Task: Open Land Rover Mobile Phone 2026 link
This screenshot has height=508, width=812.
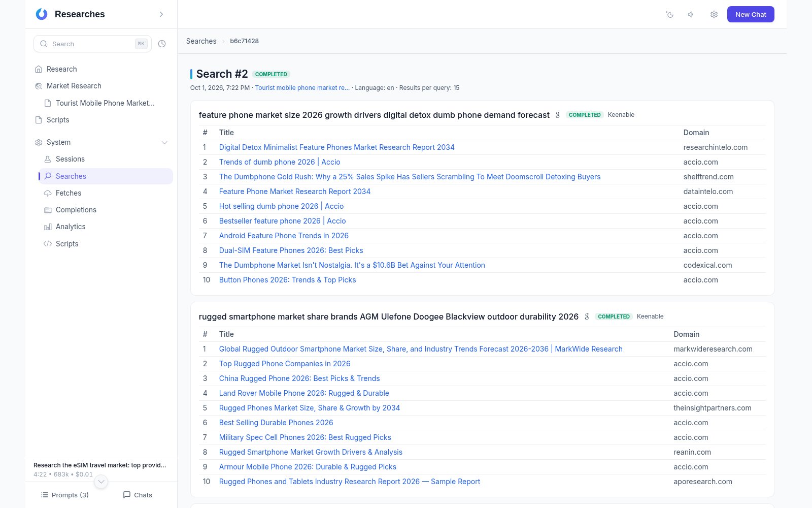Action: point(304,393)
